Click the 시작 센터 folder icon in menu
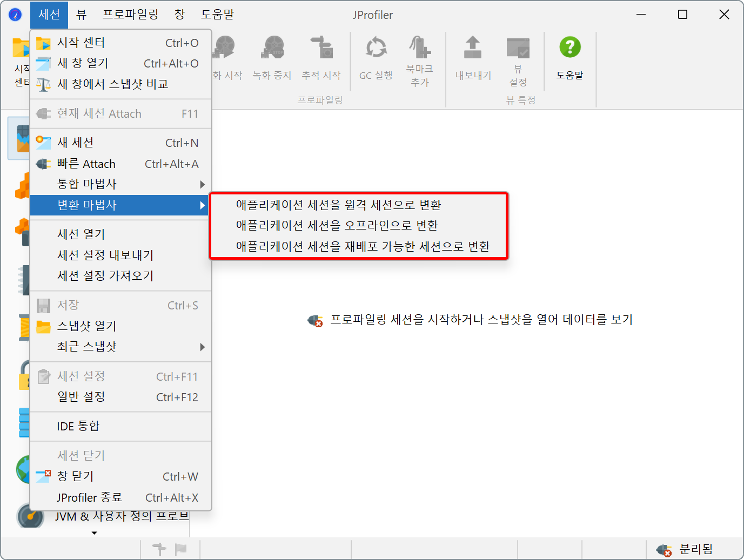The height and width of the screenshot is (560, 744). [43, 43]
